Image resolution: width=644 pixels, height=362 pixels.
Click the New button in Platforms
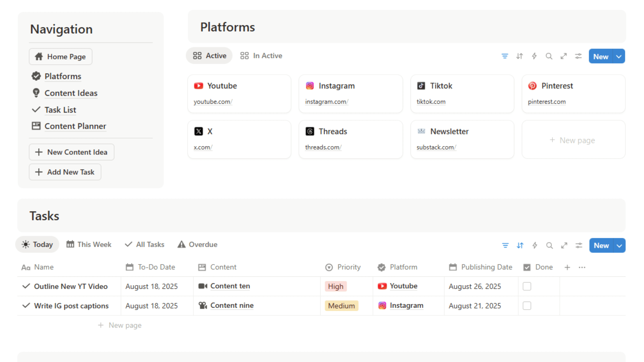(601, 56)
